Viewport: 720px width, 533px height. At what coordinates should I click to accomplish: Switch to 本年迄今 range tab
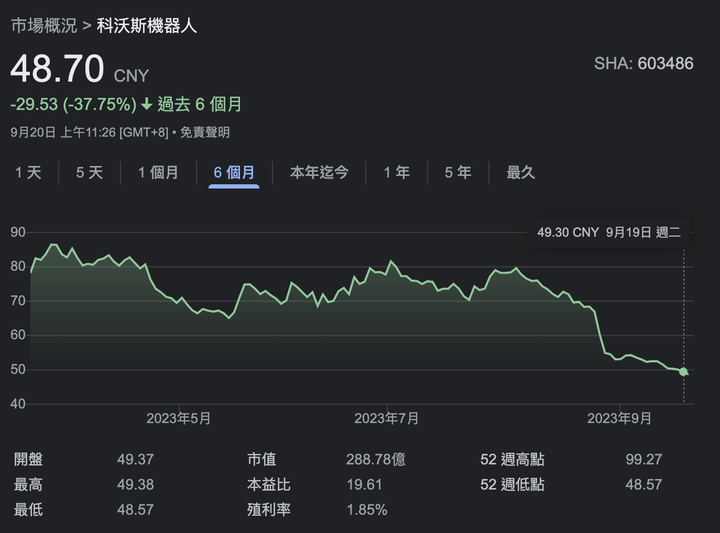click(x=319, y=173)
